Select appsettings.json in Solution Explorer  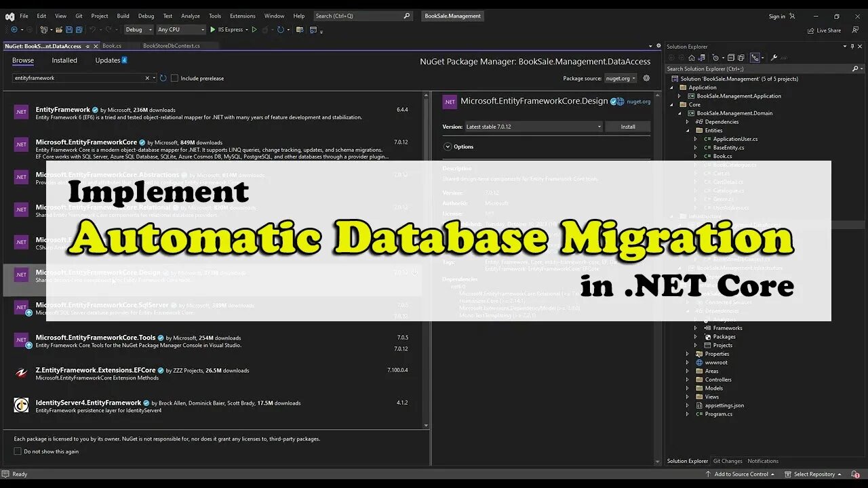click(x=724, y=405)
